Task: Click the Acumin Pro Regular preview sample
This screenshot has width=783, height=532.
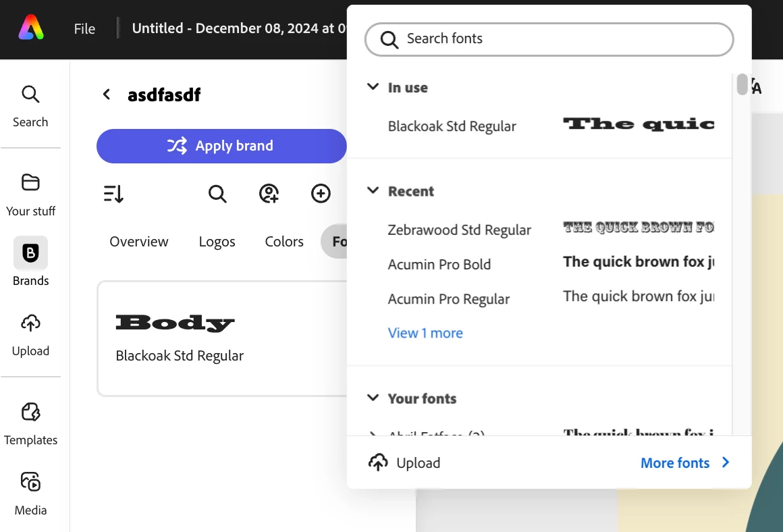Action: coord(639,296)
